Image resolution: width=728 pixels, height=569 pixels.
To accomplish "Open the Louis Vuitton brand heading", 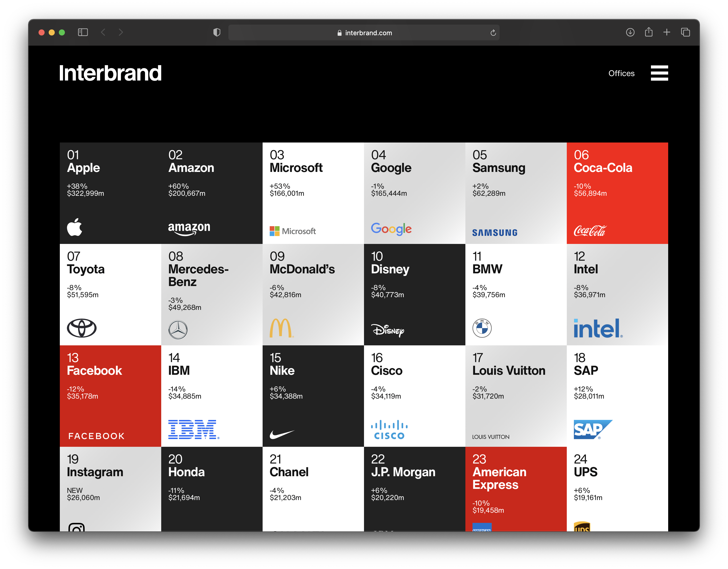I will [509, 370].
